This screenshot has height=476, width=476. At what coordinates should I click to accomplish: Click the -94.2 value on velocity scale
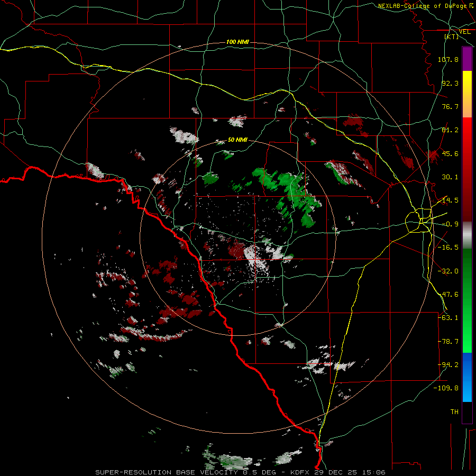[x=448, y=365]
